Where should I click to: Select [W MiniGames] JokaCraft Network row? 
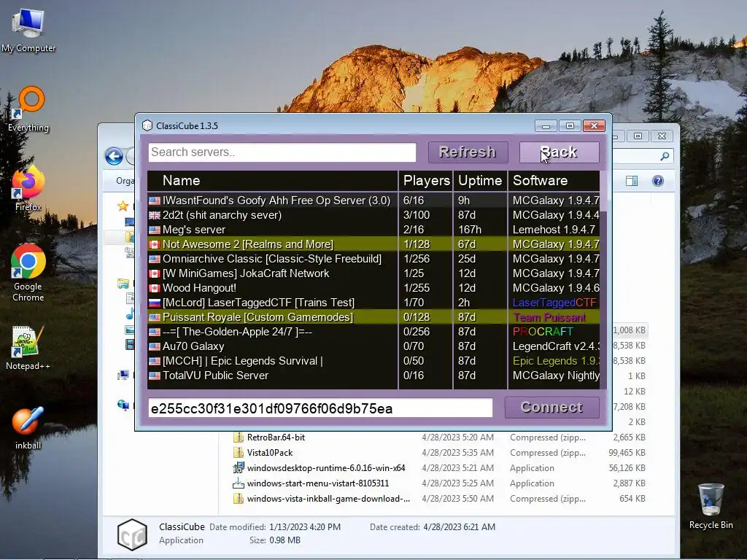coord(373,273)
